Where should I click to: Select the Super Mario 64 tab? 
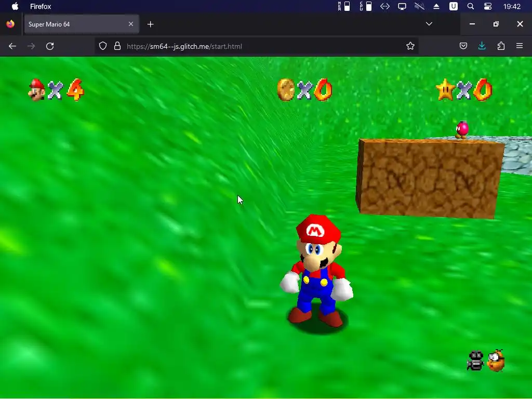(82, 24)
